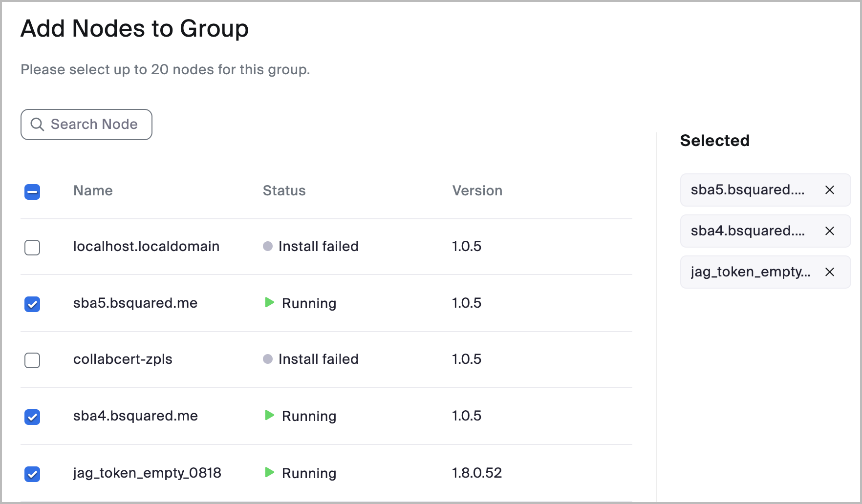Image resolution: width=862 pixels, height=504 pixels.
Task: Click green Running icon for jag_token_empty_0818
Action: (x=269, y=472)
